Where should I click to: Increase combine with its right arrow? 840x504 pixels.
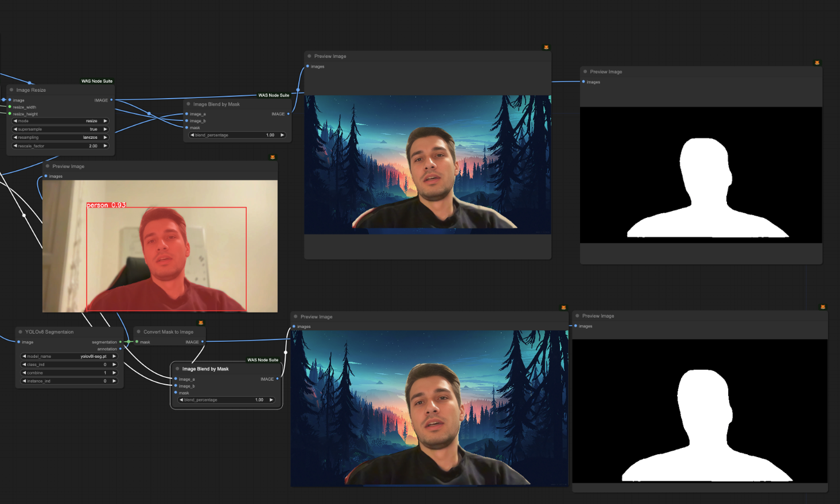tap(114, 373)
